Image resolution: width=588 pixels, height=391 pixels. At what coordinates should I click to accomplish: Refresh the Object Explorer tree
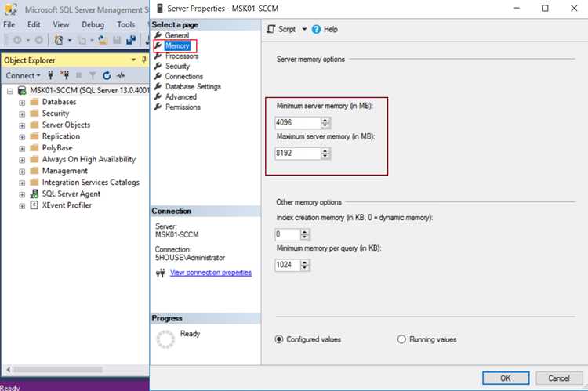click(107, 75)
